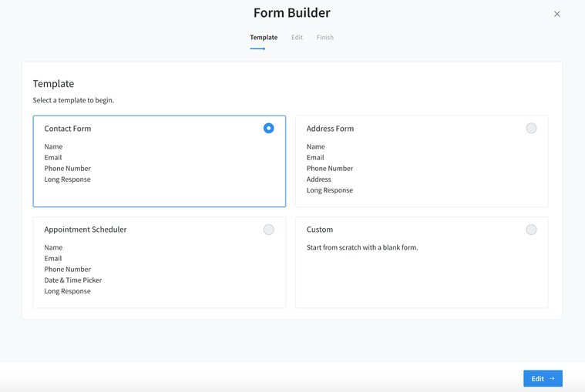Click 'Select a template to begin.' text

[73, 100]
